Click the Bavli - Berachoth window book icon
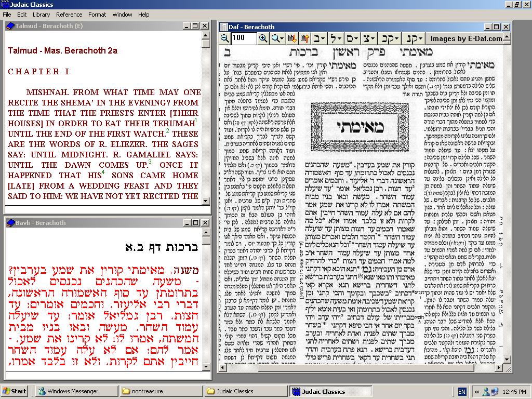This screenshot has width=532, height=399. click(x=10, y=223)
